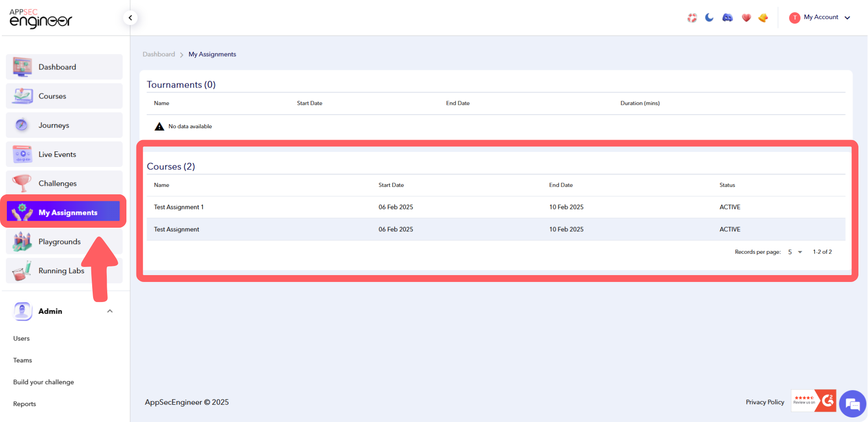Toggle dark mode with the moon icon
Viewport: 868px width, 422px height.
coord(709,17)
